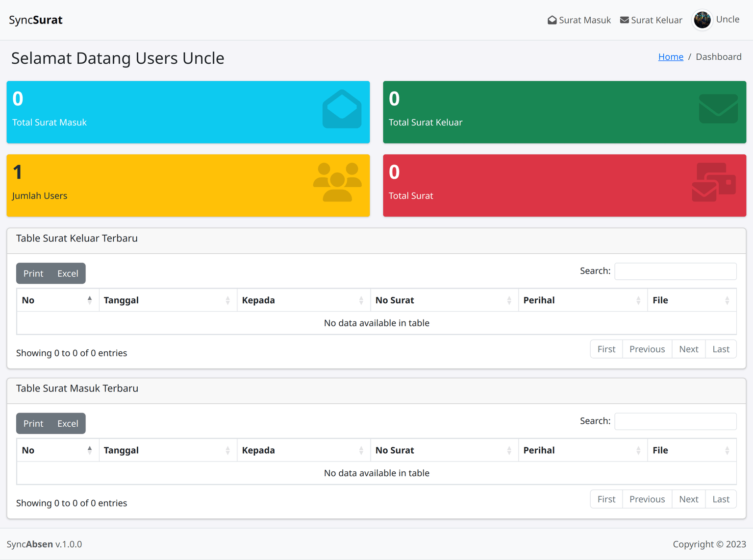Click the mail icon on Total Surat Keluar card
Image resolution: width=753 pixels, height=560 pixels.
pyautogui.click(x=718, y=109)
